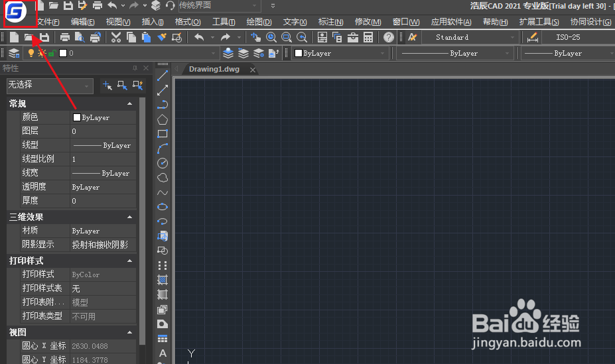Open the 绘图(D) menu
The width and height of the screenshot is (615, 364).
click(x=259, y=22)
